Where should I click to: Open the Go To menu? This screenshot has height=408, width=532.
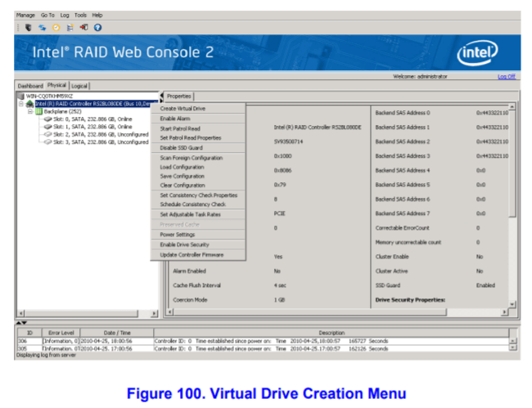click(x=47, y=16)
